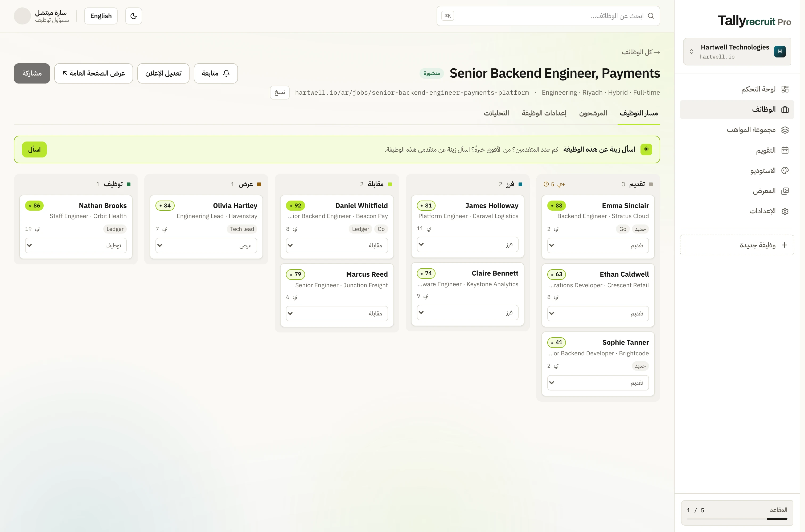Open stage dropdown on Ethan Caldwell's card
Screen dimensions: 805x532
(598, 314)
